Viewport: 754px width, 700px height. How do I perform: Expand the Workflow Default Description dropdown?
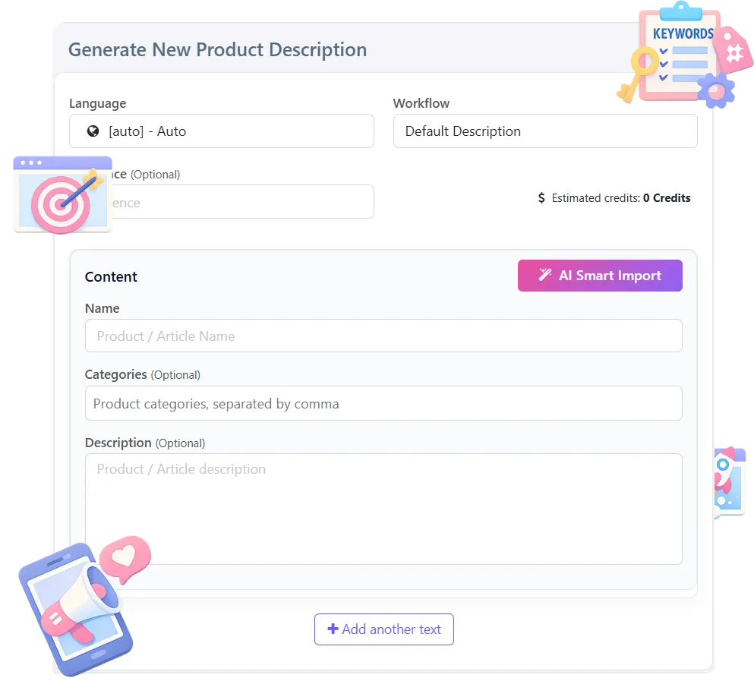tap(544, 131)
